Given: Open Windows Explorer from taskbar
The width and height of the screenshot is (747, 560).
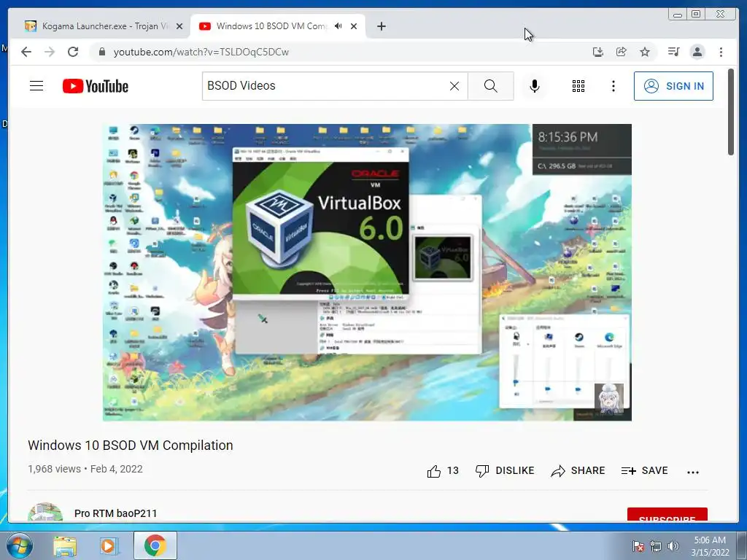Looking at the screenshot, I should click(x=65, y=545).
